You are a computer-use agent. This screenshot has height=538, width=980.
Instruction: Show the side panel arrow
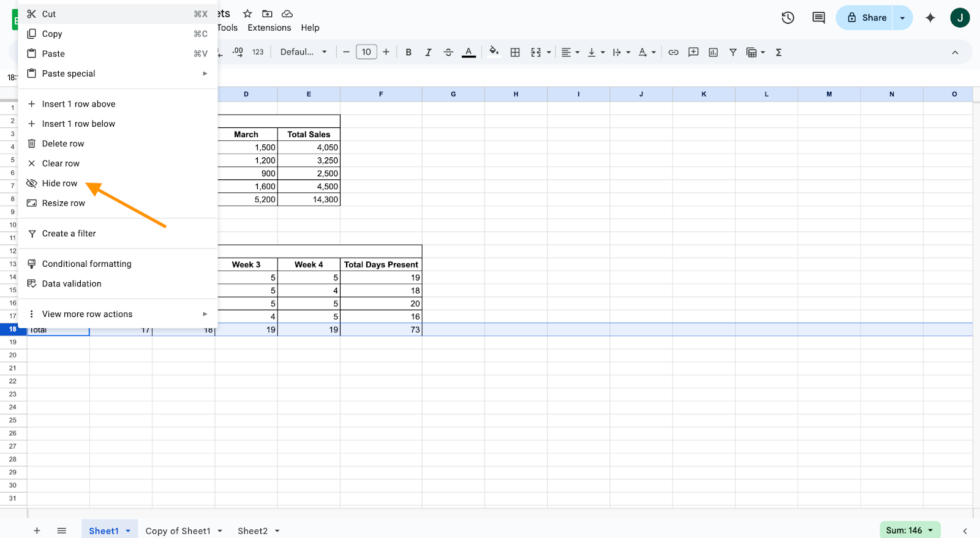pyautogui.click(x=965, y=531)
